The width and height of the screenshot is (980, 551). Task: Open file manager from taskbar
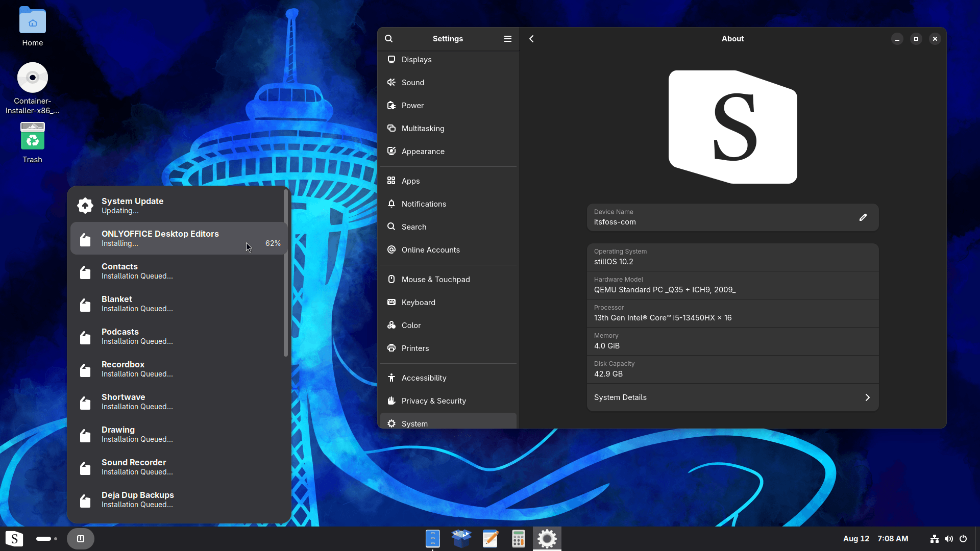click(x=432, y=539)
